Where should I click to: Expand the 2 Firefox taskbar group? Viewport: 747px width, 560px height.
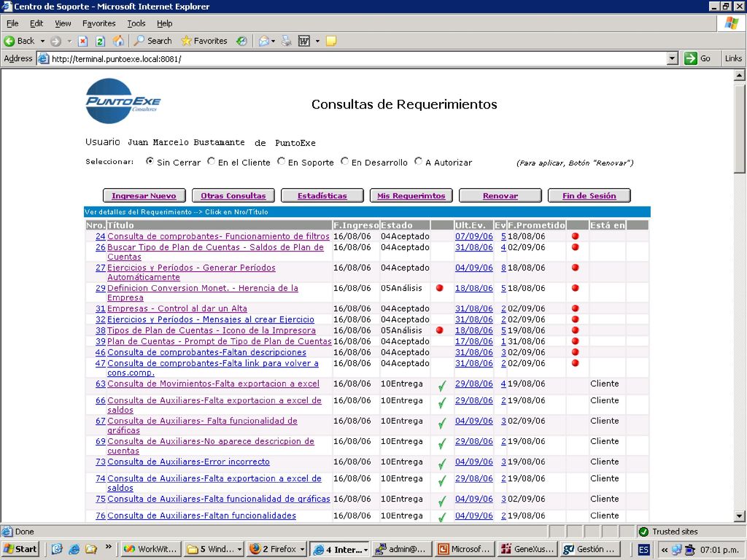pyautogui.click(x=302, y=549)
